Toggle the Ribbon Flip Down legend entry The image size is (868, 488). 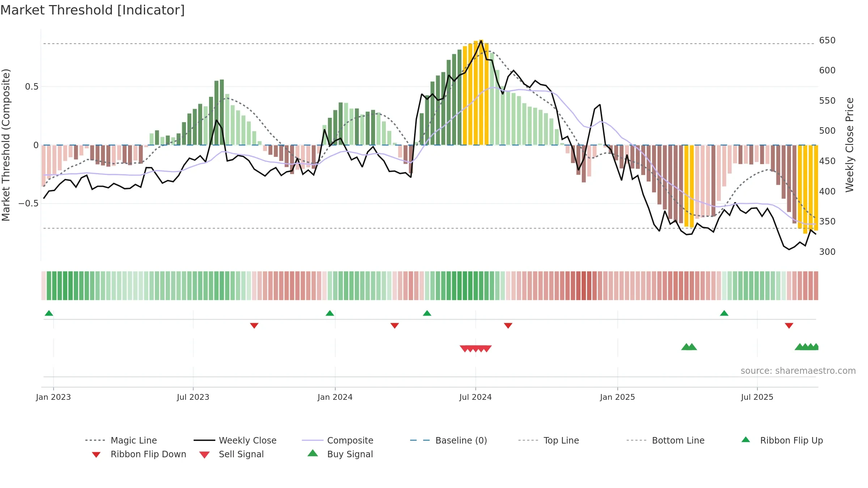click(x=139, y=454)
